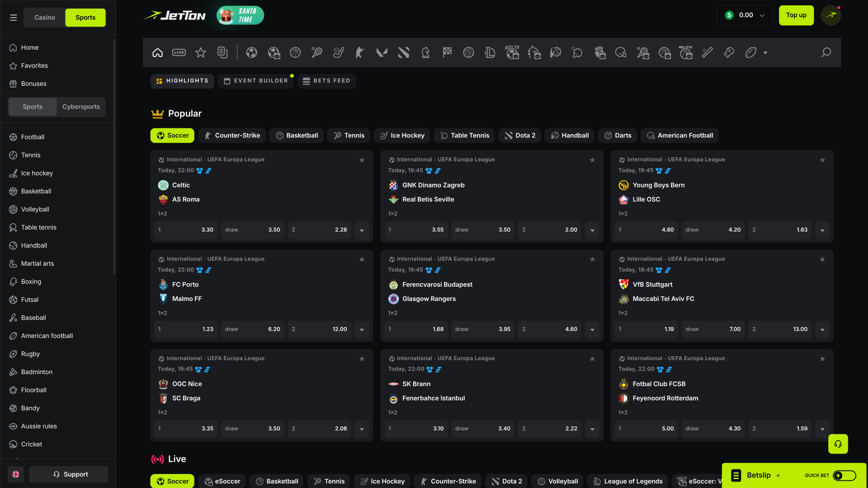Star the Celtic vs AS Roma match

click(362, 160)
